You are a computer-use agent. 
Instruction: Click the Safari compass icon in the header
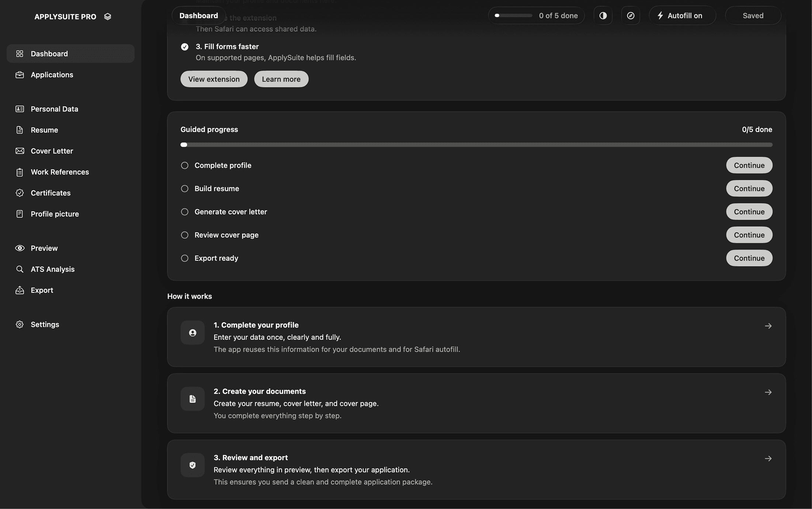(631, 15)
